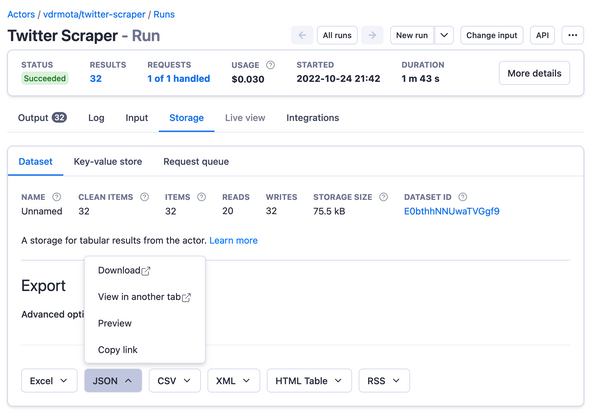
Task: Go to the next run arrow
Action: pos(372,35)
